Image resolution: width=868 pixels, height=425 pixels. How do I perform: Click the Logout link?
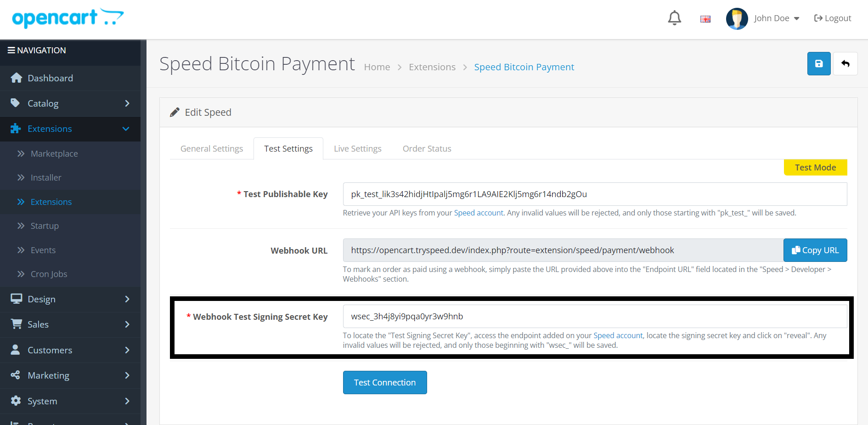click(x=833, y=18)
